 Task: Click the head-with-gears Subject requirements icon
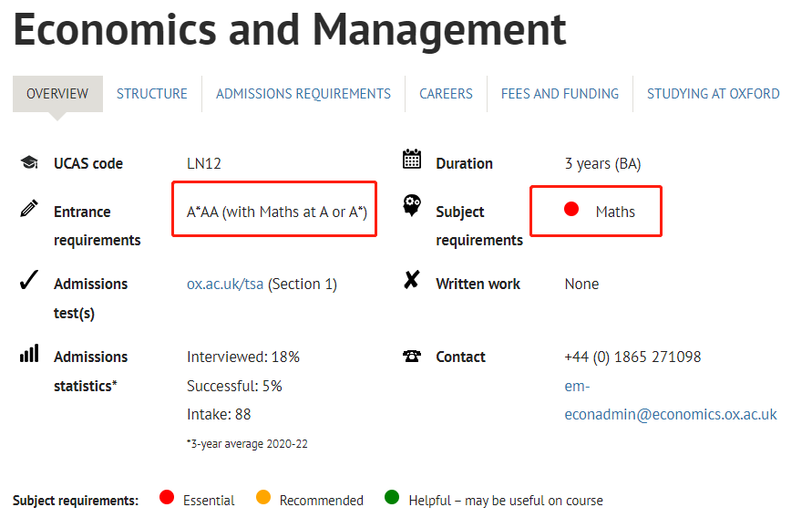(x=412, y=205)
